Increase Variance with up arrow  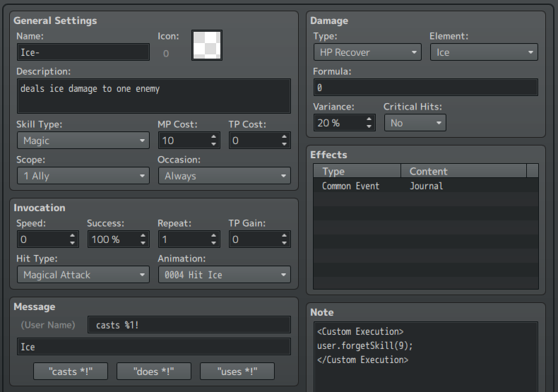(369, 119)
